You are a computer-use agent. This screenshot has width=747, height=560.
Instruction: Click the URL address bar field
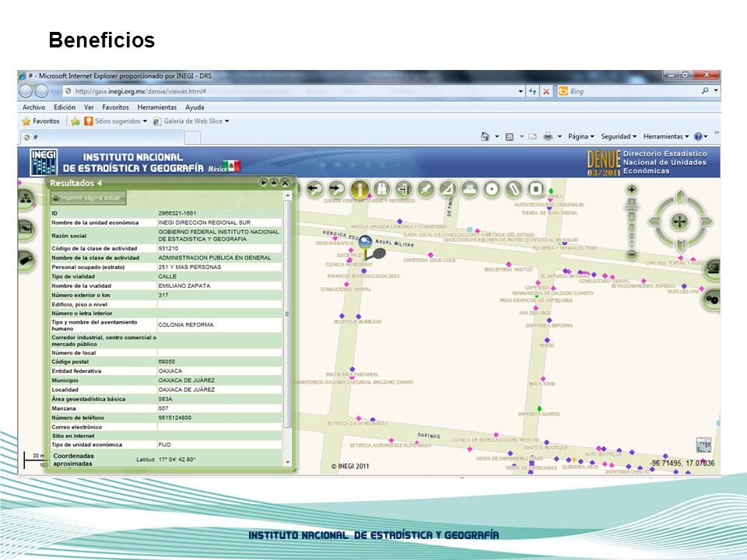(x=290, y=92)
